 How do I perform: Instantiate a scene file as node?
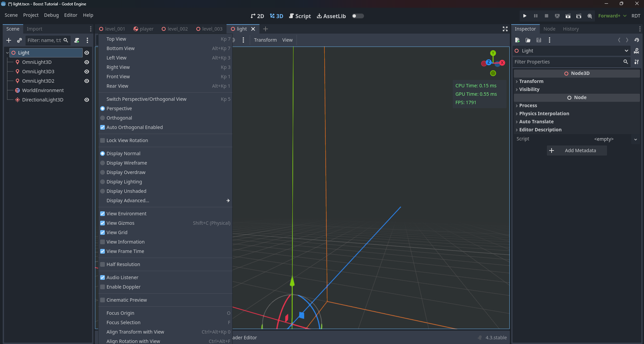point(19,40)
